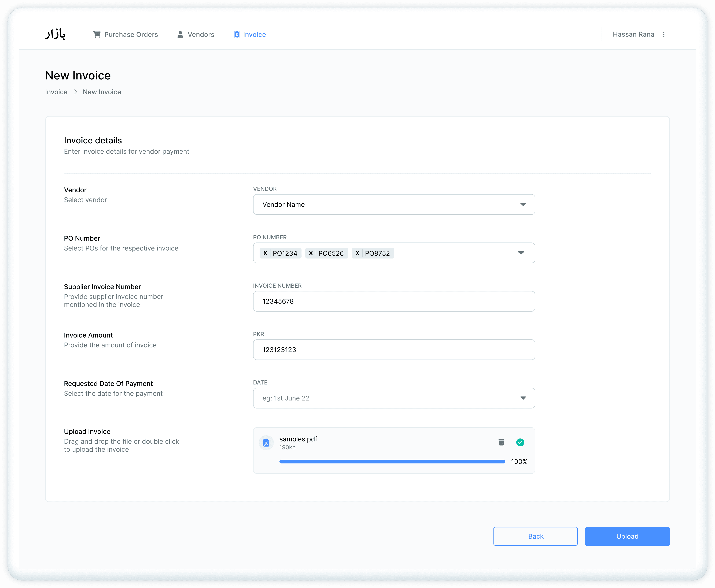Screen dimensions: 715x588
Task: Click the PO8752 tag label
Action: [x=377, y=253]
